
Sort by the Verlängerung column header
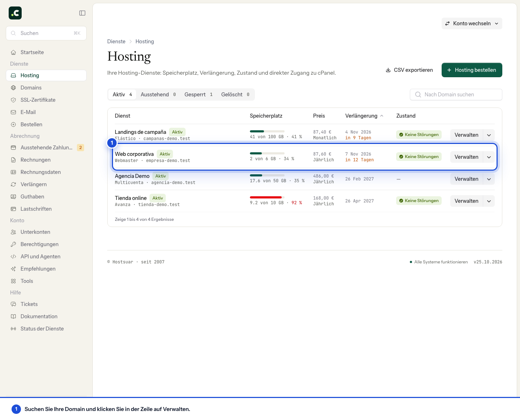click(364, 116)
